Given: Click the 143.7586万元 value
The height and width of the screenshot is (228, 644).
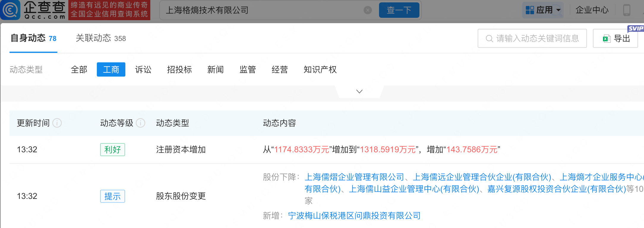Looking at the screenshot, I should [x=472, y=150].
